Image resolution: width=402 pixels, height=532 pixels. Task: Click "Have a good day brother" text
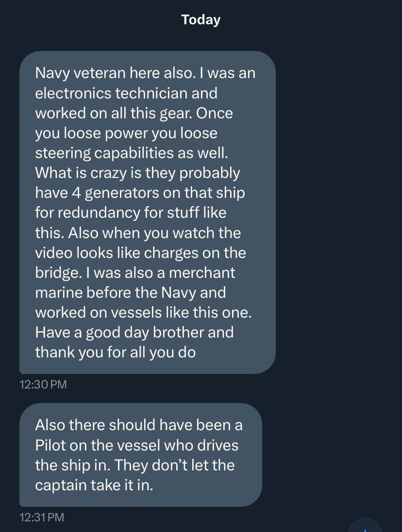point(134,332)
